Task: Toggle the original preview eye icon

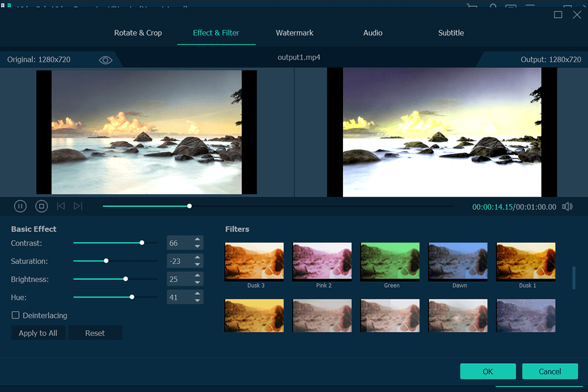Action: [x=105, y=60]
